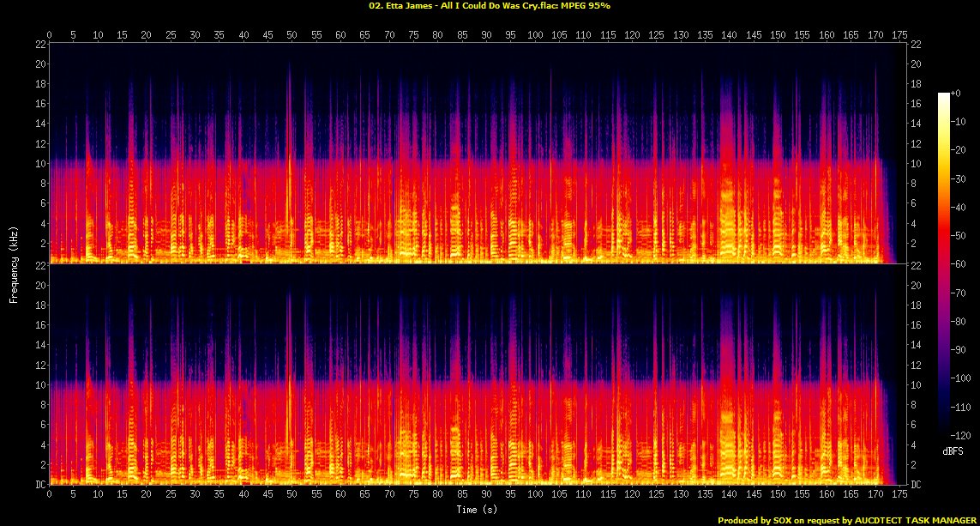Click the '-40' label on the color scale

(x=958, y=207)
